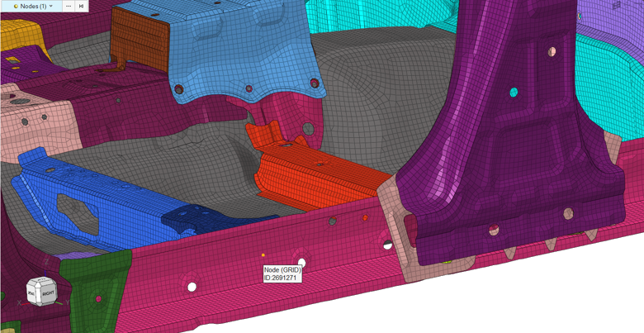Screen dimensions: 644x333
Task: Click the yellow node icon in selector
Action: [x=16, y=6]
